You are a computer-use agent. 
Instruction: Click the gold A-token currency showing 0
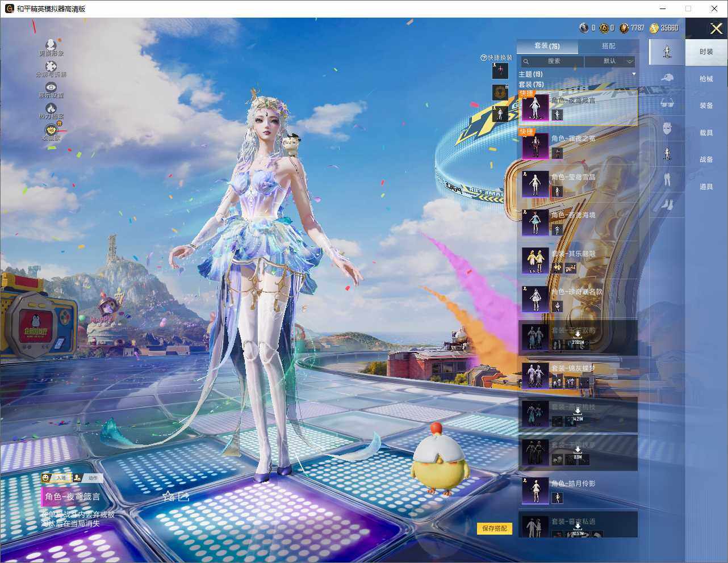point(607,28)
